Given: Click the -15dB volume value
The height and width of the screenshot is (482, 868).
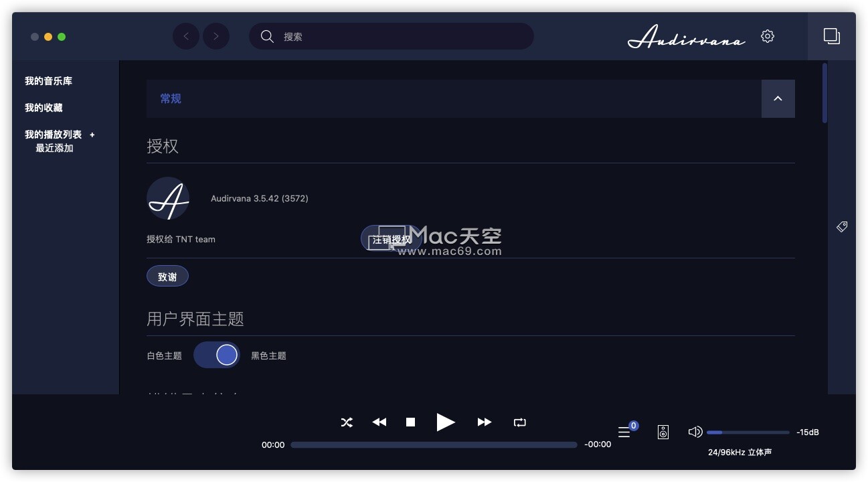Looking at the screenshot, I should point(808,432).
